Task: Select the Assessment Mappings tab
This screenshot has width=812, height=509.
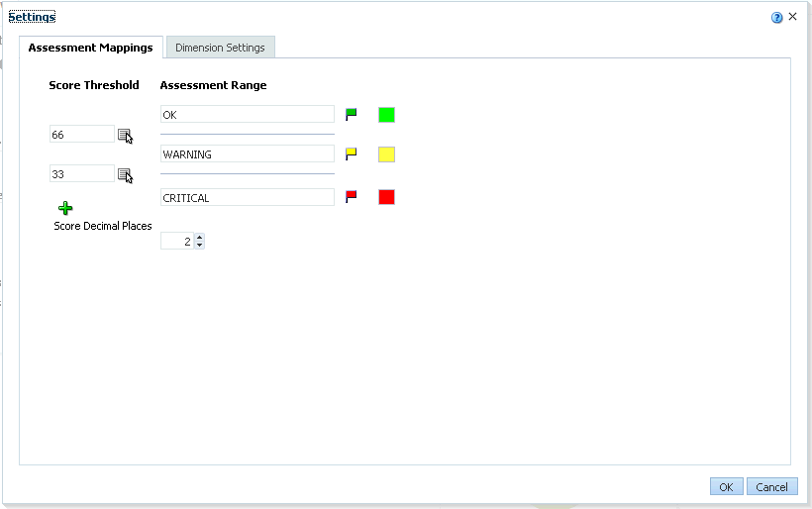Action: click(90, 48)
